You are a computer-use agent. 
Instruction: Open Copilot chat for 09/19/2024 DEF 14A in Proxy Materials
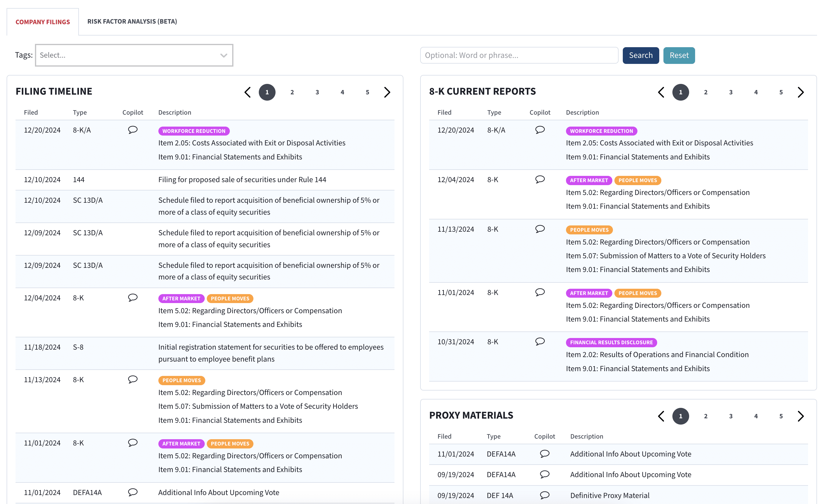coord(544,495)
